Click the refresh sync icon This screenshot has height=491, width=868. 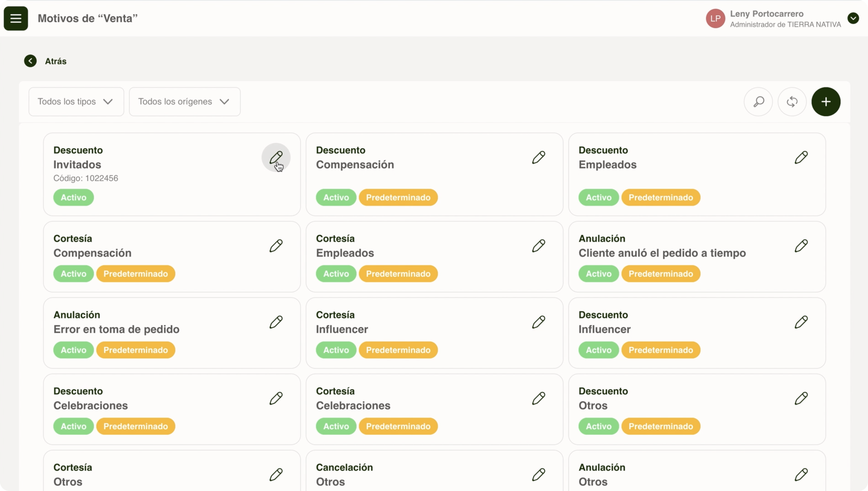792,101
